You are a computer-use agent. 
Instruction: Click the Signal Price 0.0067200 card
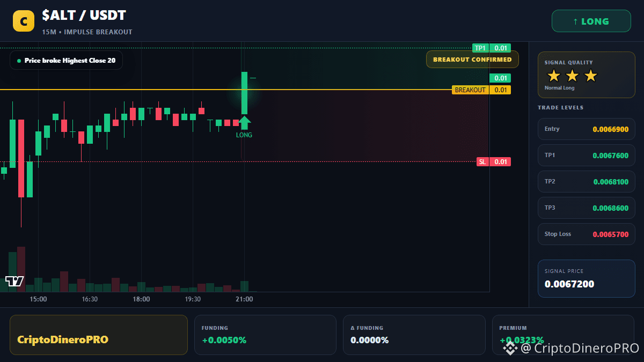click(x=586, y=278)
